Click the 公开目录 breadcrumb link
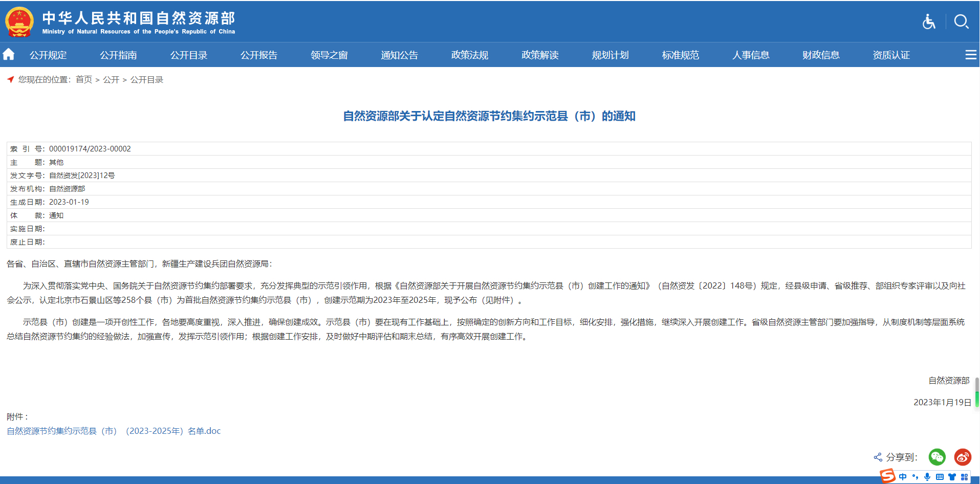Viewport: 980px width, 484px height. tap(147, 80)
